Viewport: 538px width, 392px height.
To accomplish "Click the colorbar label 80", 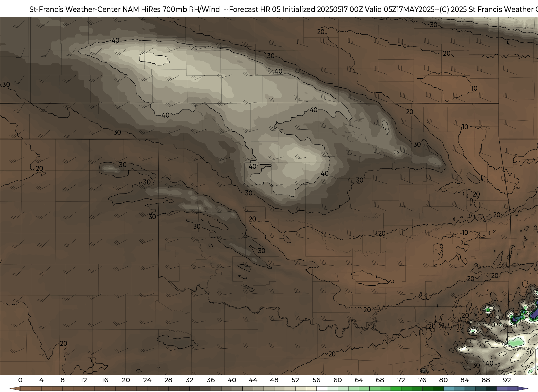I will [443, 380].
